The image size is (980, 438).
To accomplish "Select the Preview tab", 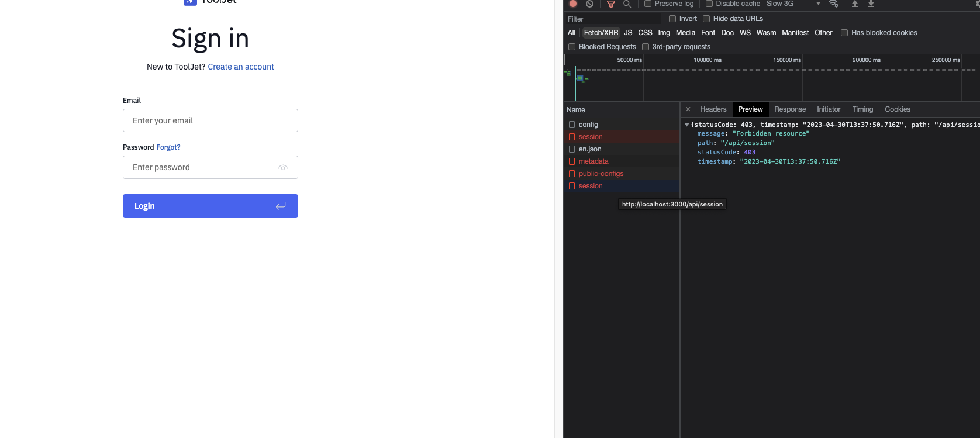I will (x=750, y=109).
